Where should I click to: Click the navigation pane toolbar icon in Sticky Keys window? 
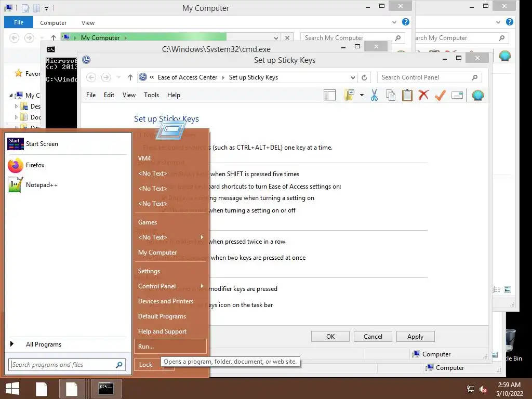329,96
